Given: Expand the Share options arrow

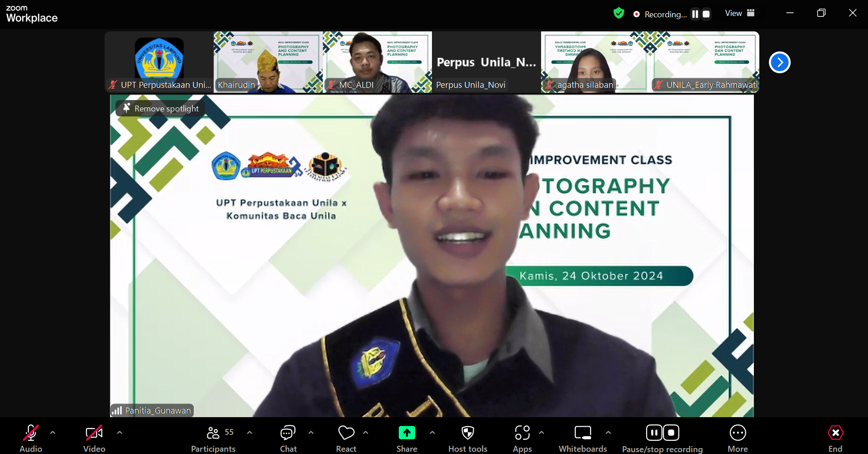Looking at the screenshot, I should tap(432, 433).
